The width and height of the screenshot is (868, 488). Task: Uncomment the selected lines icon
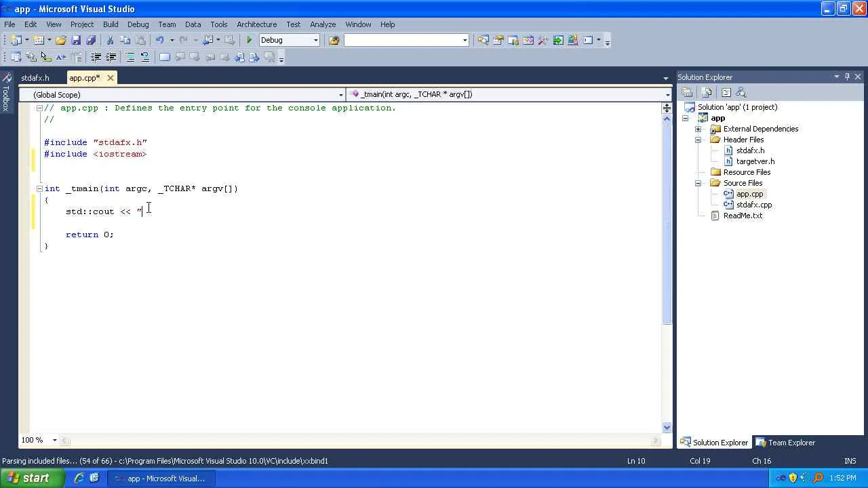tap(144, 57)
